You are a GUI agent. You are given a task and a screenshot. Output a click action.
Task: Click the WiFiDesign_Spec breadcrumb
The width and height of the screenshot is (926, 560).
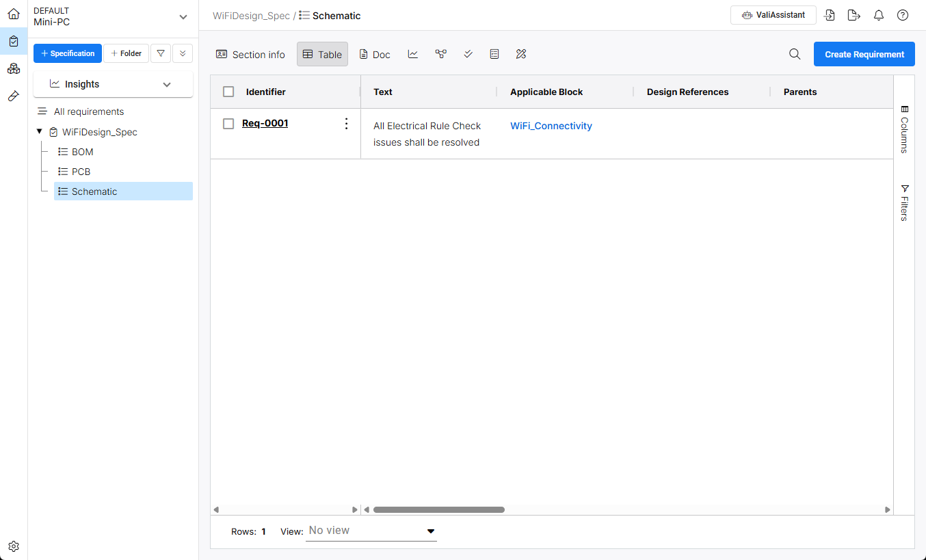251,16
